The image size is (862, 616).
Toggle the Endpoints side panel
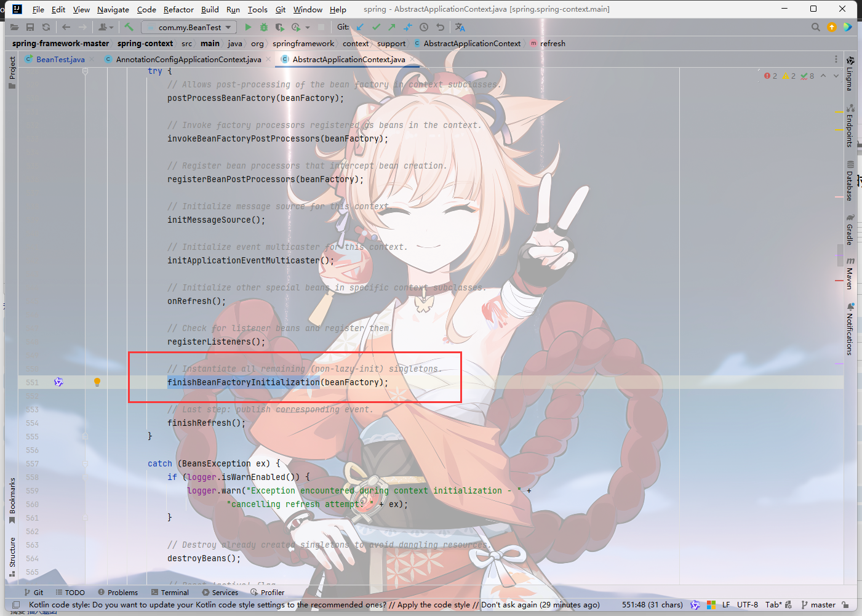850,126
